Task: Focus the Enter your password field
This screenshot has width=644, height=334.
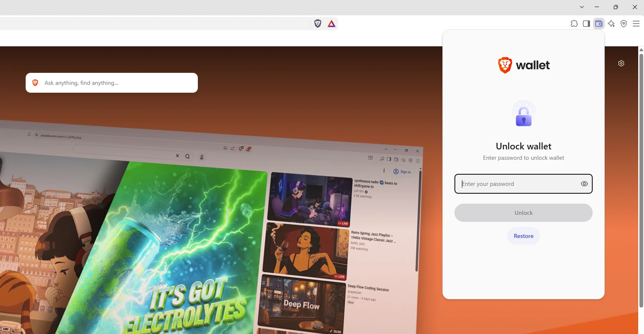Action: click(x=524, y=184)
